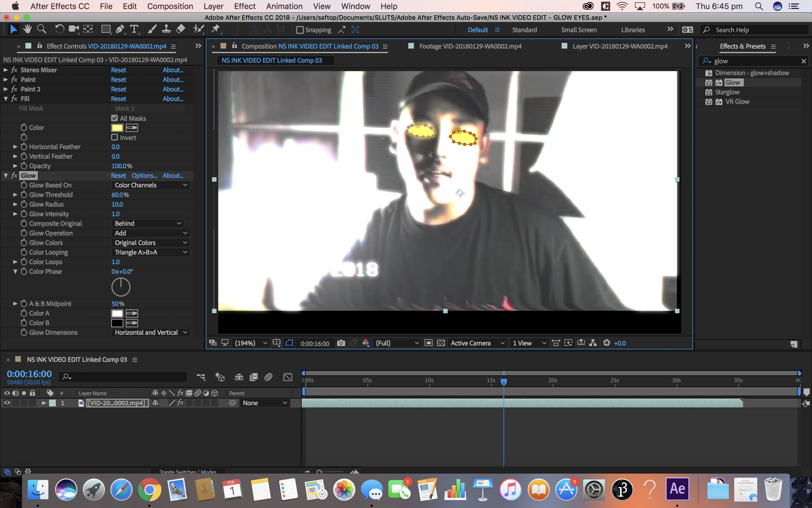Open About for Paint 2 effect
Image resolution: width=812 pixels, height=508 pixels.
[x=173, y=89]
